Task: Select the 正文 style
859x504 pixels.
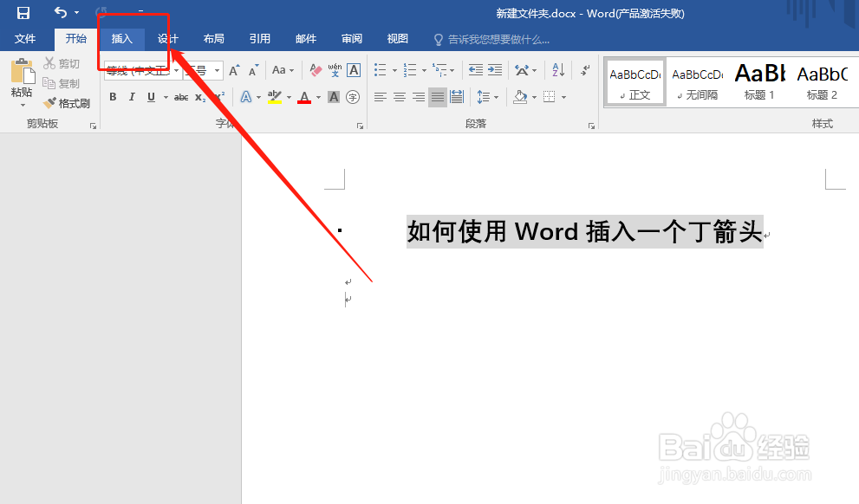Action: pyautogui.click(x=635, y=82)
